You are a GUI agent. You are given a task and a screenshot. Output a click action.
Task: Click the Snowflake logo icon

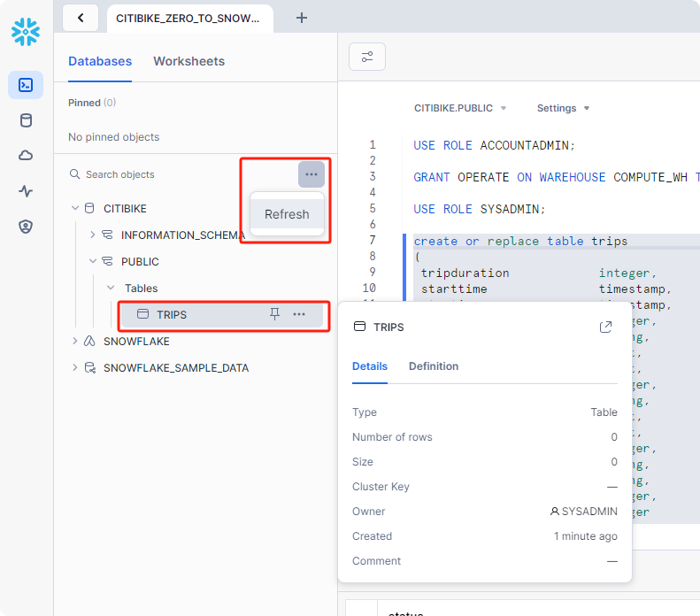(26, 32)
